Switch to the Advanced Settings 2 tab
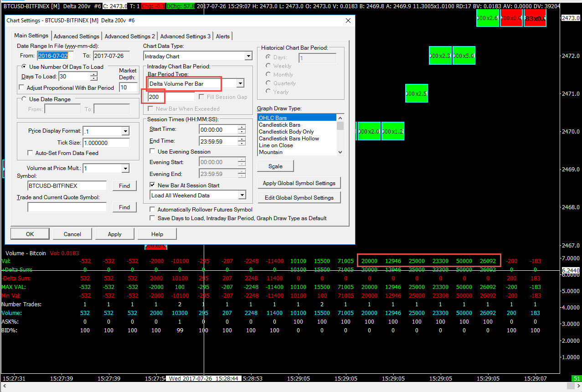Viewport: 582px width, 392px height. pos(129,36)
